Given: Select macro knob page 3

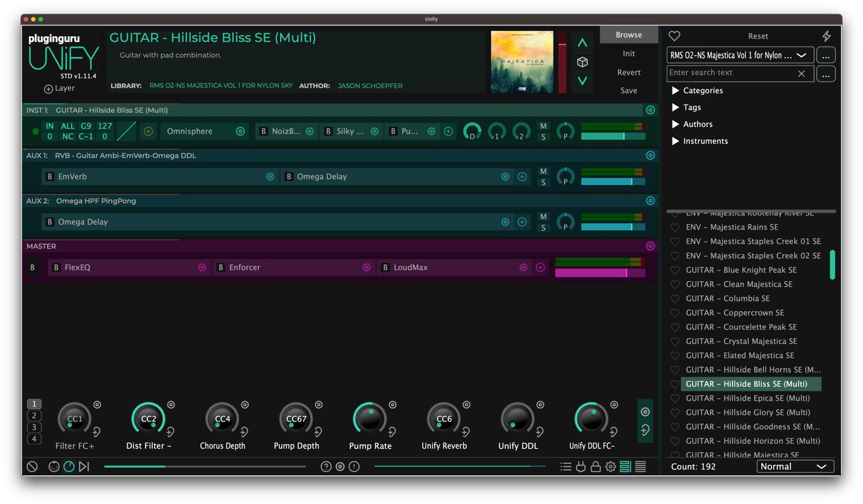Looking at the screenshot, I should tap(34, 427).
